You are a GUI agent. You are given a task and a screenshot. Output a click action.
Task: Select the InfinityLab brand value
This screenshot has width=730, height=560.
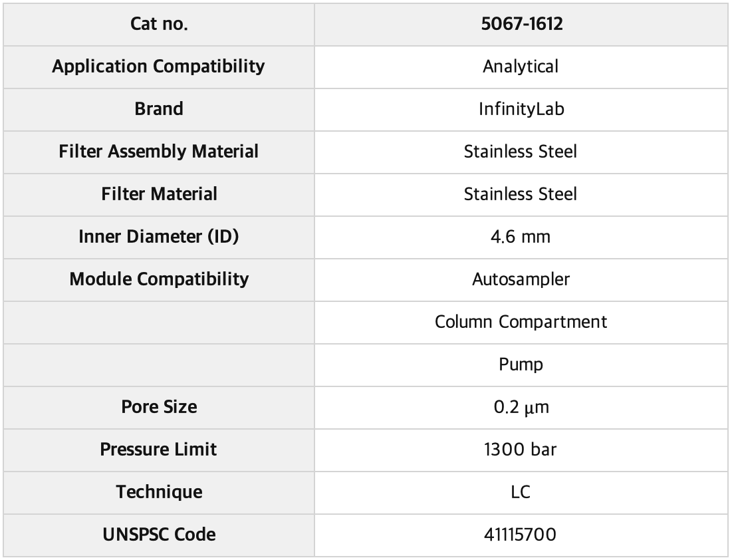pos(521,110)
